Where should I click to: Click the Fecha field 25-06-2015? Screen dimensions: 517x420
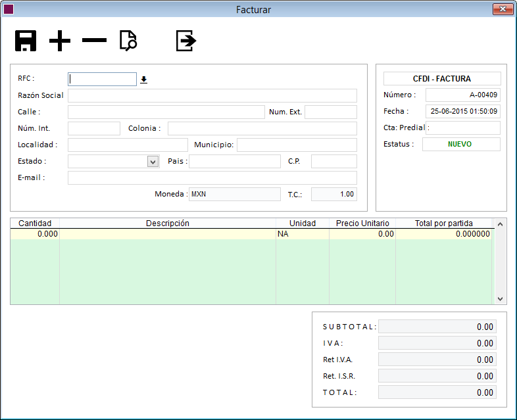[463, 111]
